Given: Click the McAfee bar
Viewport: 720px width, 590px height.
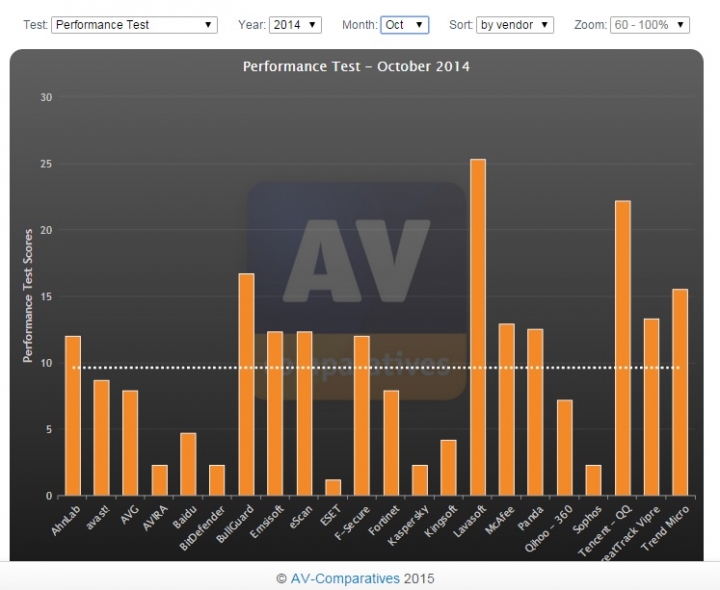Looking at the screenshot, I should 507,410.
